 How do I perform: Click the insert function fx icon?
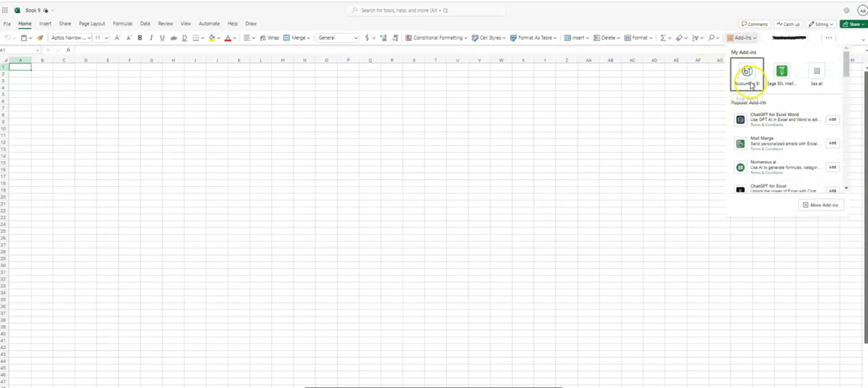click(68, 50)
